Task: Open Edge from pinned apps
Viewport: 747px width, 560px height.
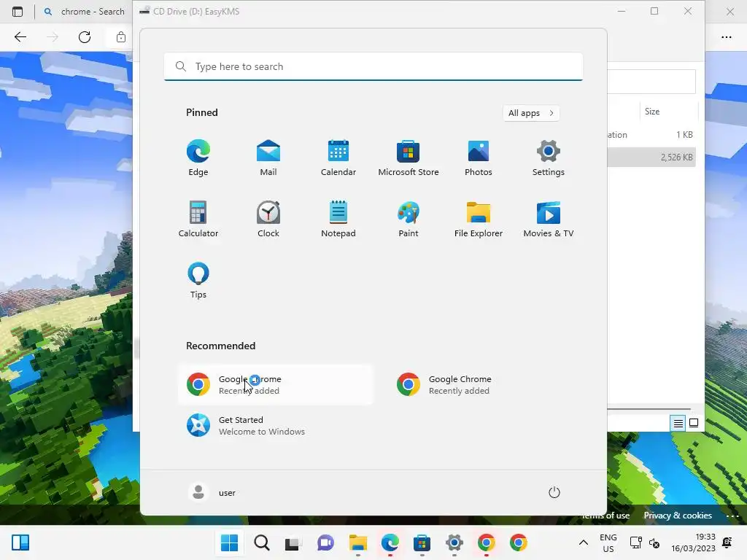Action: click(198, 157)
